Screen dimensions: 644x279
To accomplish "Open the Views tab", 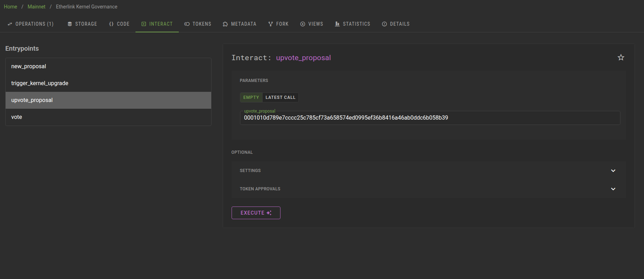I will click(311, 24).
